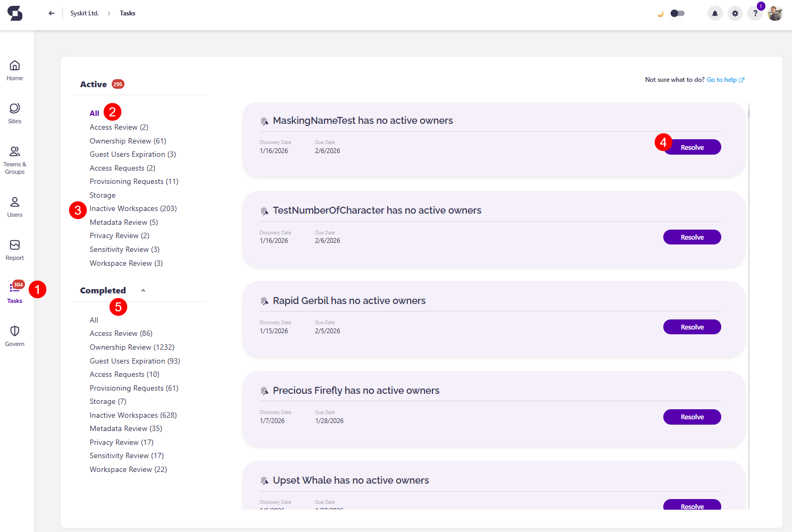Viewport: 792px width, 532px height.
Task: Select Ownership Review under Completed
Action: coord(132,347)
